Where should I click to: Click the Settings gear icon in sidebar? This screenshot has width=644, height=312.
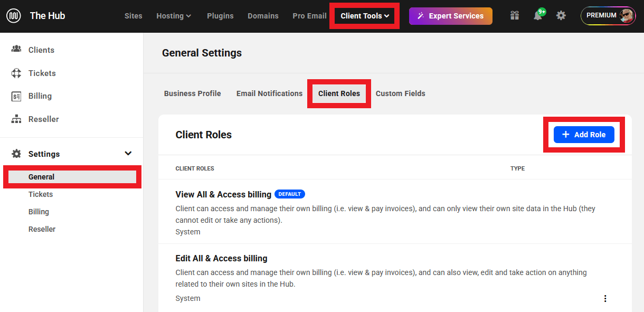click(16, 154)
